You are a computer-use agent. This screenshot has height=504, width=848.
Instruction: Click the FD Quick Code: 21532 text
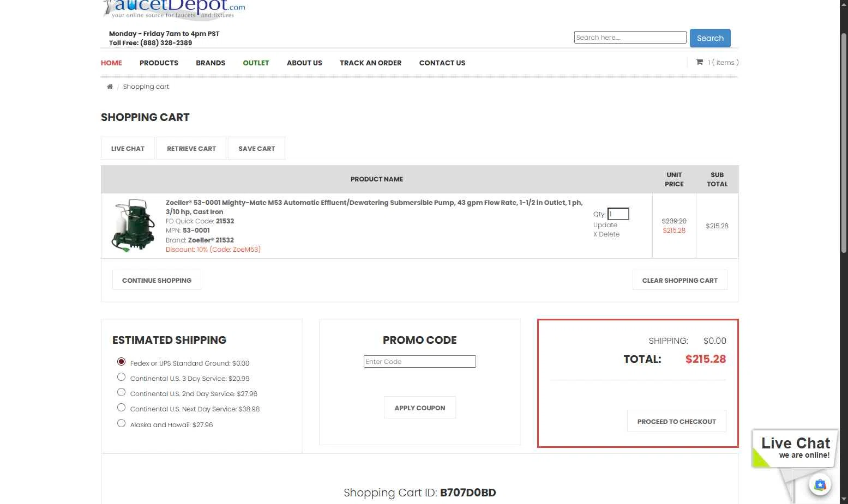click(x=200, y=221)
